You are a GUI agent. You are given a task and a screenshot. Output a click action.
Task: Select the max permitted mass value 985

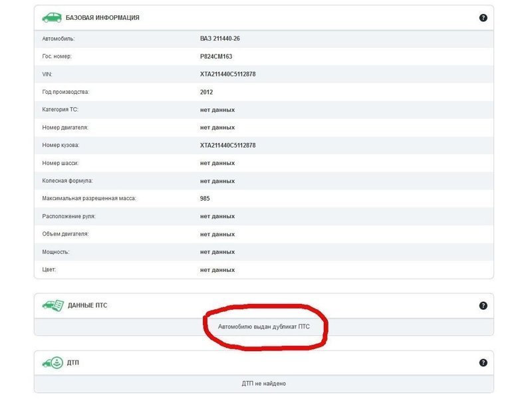(205, 198)
